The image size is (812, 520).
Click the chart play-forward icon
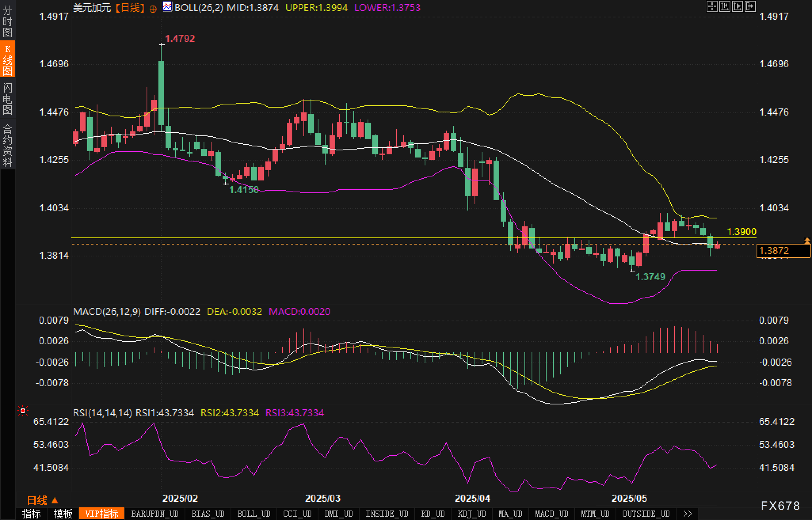pos(737,6)
